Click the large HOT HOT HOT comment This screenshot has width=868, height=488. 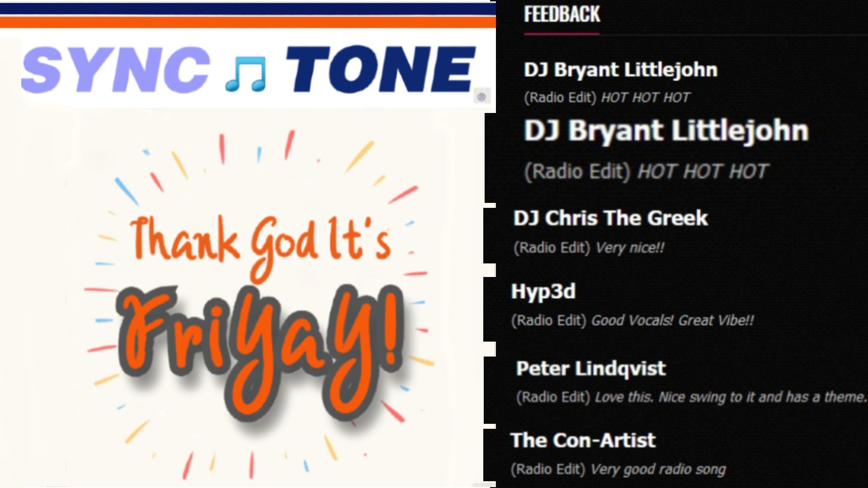coord(703,172)
